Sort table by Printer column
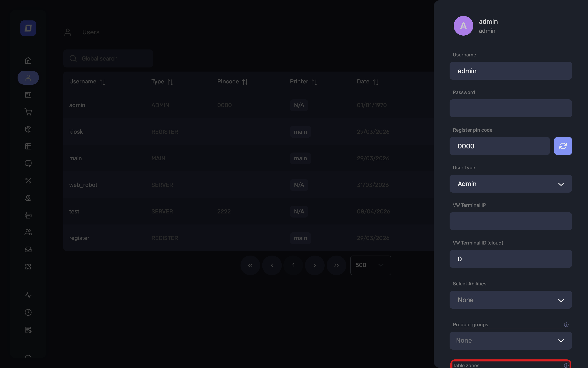The image size is (588, 368). [314, 82]
